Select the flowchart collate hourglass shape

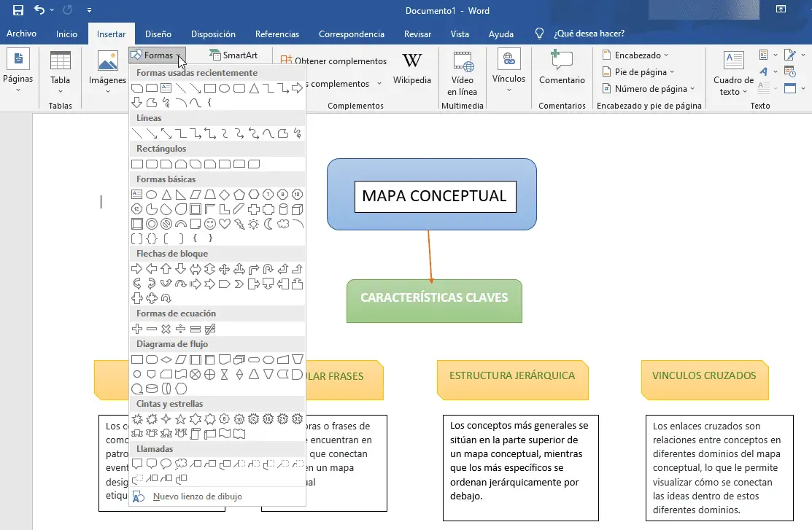[224, 374]
